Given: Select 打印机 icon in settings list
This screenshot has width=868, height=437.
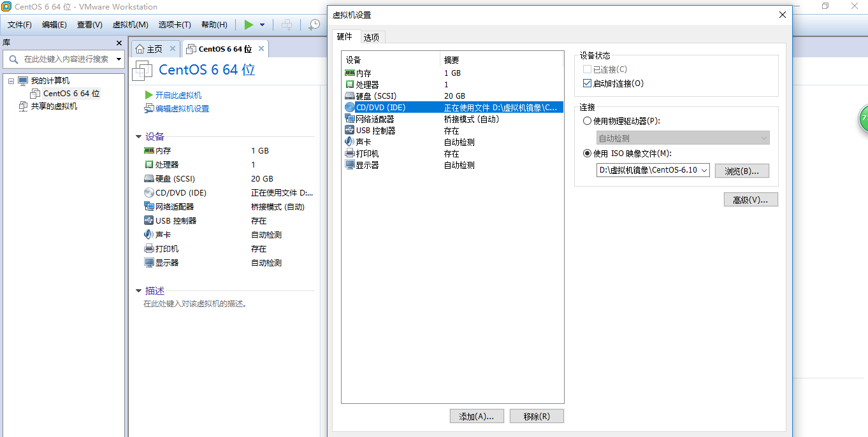Looking at the screenshot, I should [350, 154].
